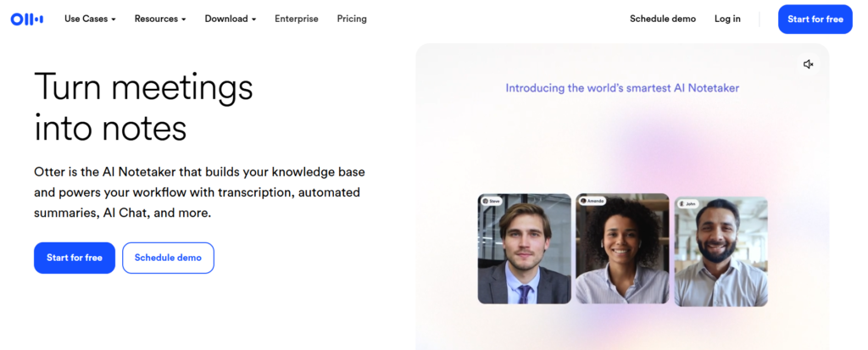Viewport: 868px width, 350px height.
Task: Expand the Use Cases dropdown menu
Action: click(x=90, y=19)
